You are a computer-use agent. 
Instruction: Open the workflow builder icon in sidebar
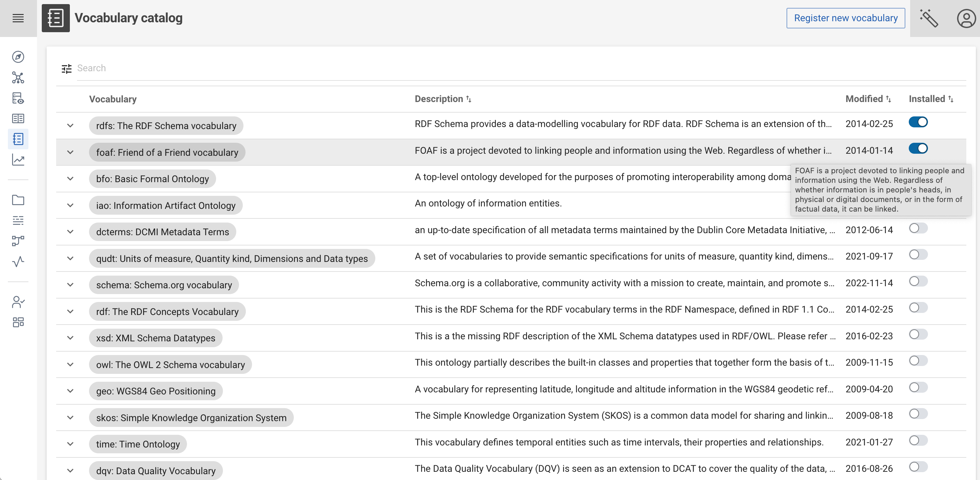point(18,240)
